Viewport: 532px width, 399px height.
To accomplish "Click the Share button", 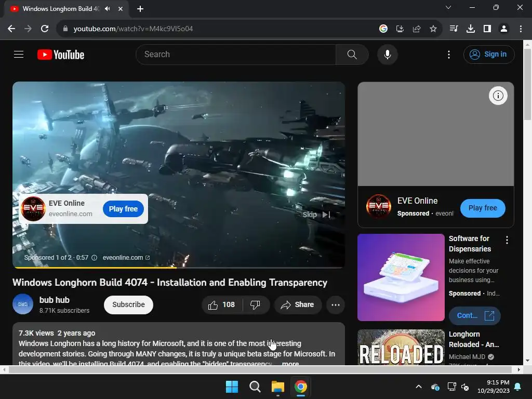I will (298, 304).
